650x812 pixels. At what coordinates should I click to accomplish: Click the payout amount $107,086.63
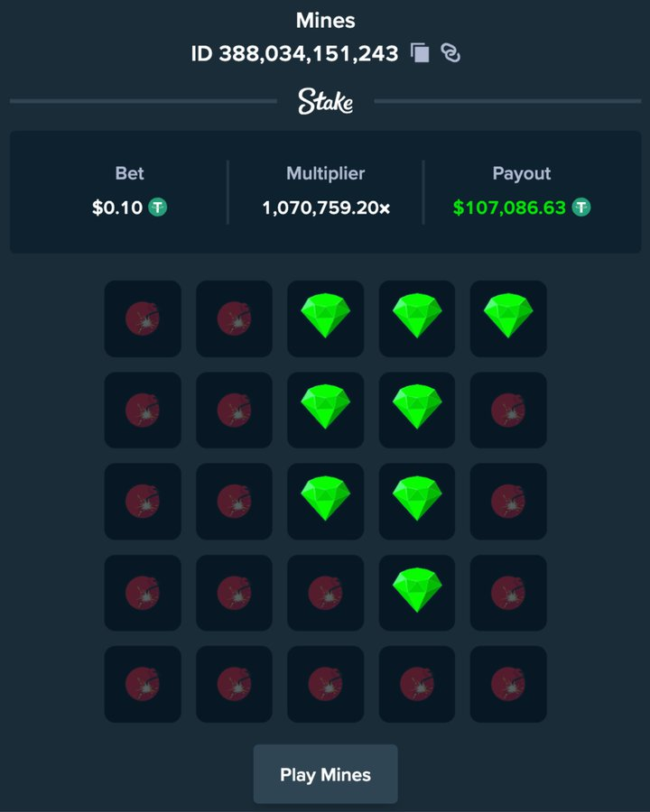[509, 208]
